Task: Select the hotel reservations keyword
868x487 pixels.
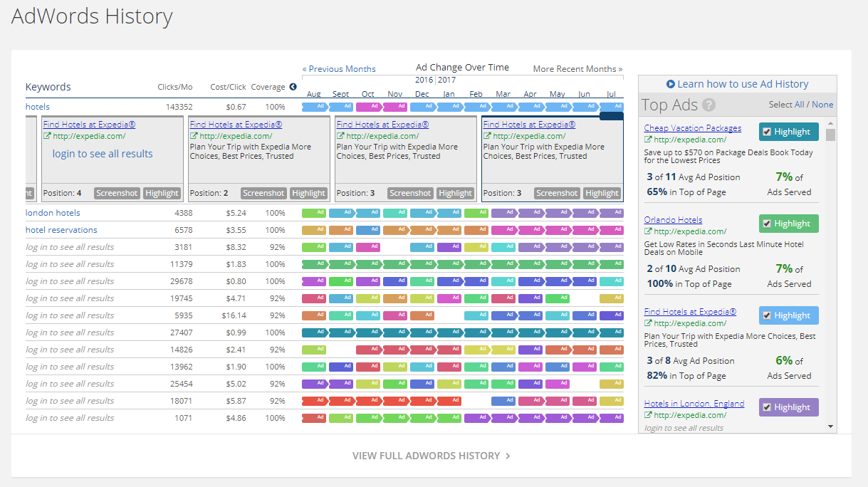Action: point(61,230)
